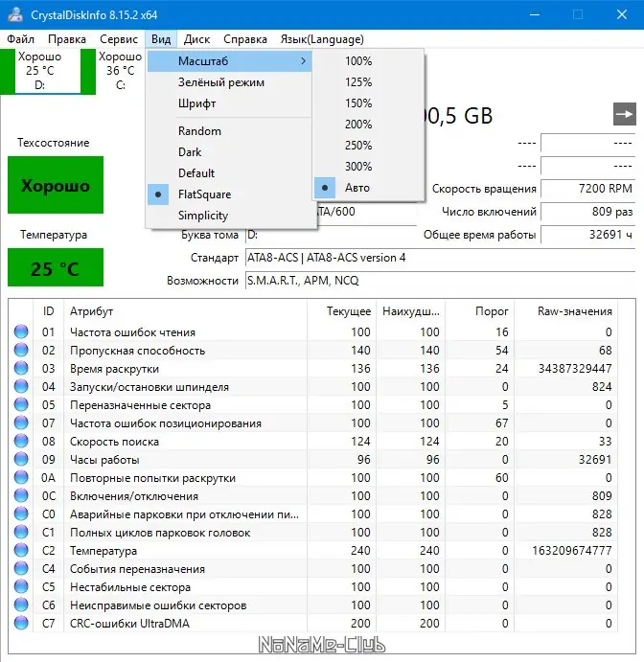
Task: Click status orb for C1 Полных циклов парковок
Action: [21, 532]
